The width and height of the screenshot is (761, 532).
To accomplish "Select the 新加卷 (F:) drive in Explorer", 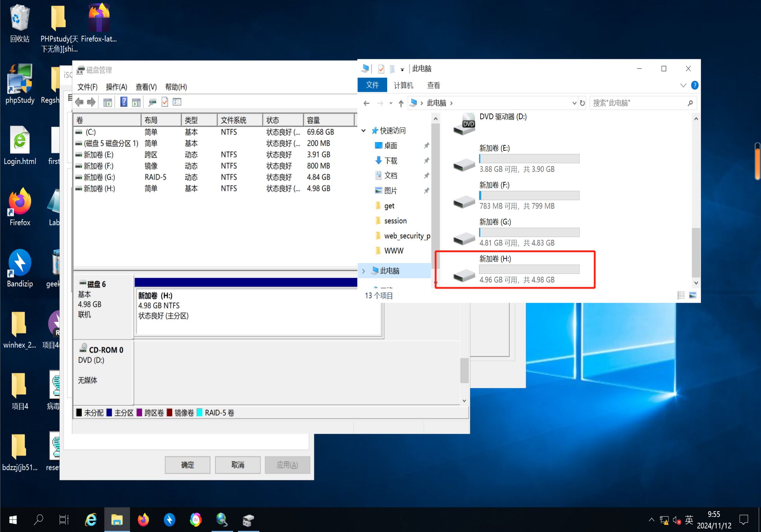I will point(516,196).
